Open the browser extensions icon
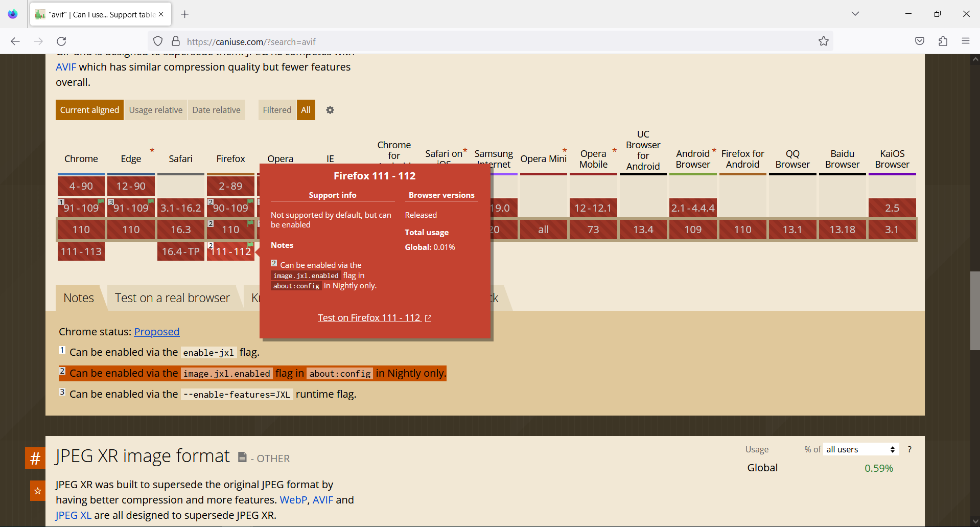This screenshot has width=980, height=527. (x=943, y=41)
